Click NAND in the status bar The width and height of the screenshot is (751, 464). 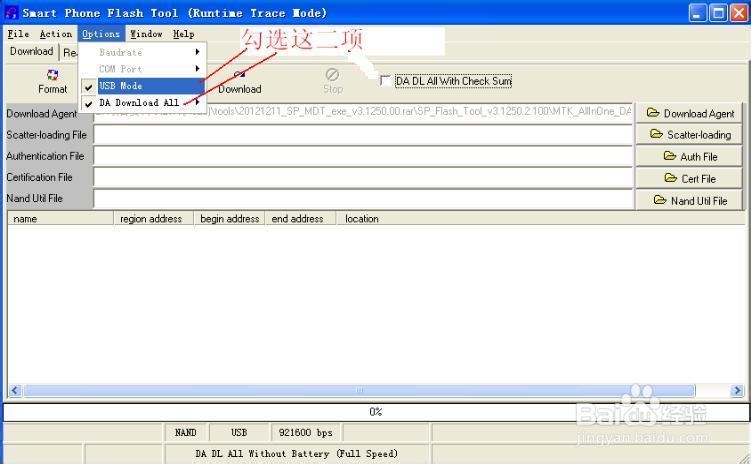(186, 432)
